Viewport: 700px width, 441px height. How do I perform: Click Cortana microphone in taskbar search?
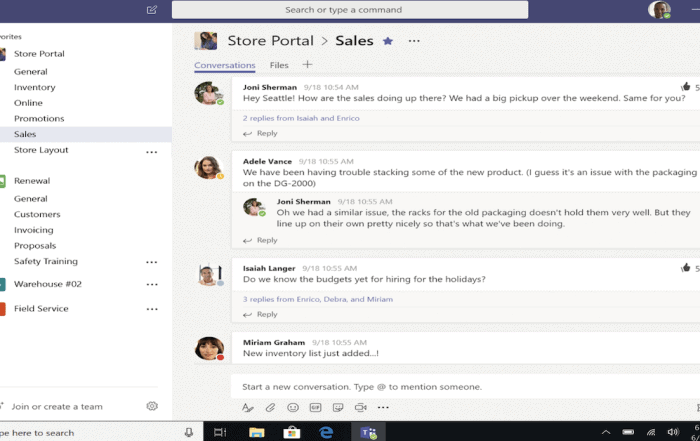(189, 432)
